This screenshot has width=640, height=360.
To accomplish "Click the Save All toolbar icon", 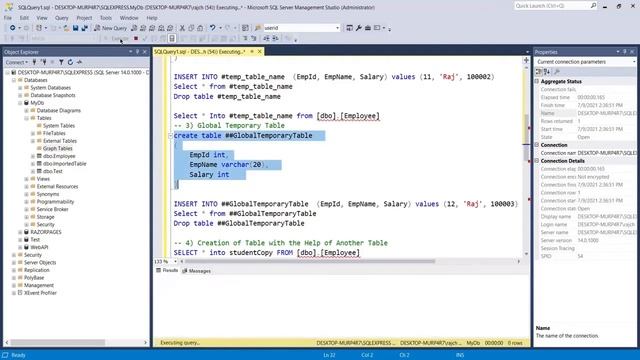I will tap(84, 28).
